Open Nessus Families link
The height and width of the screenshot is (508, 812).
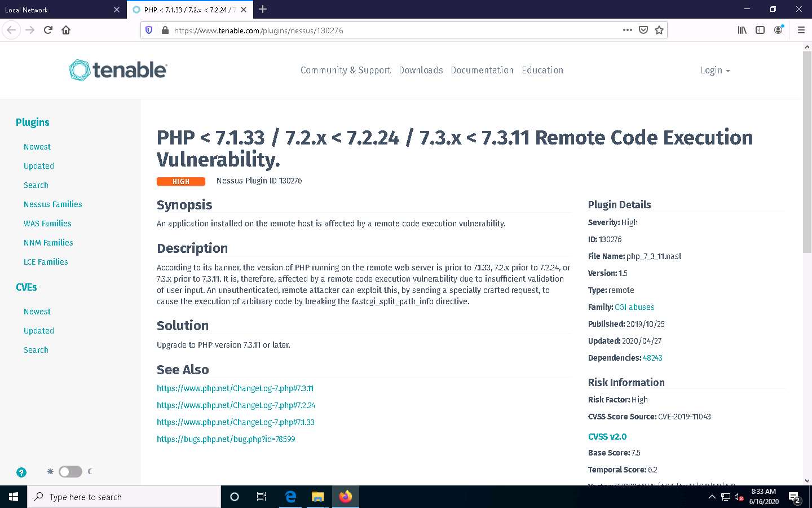[53, 204]
